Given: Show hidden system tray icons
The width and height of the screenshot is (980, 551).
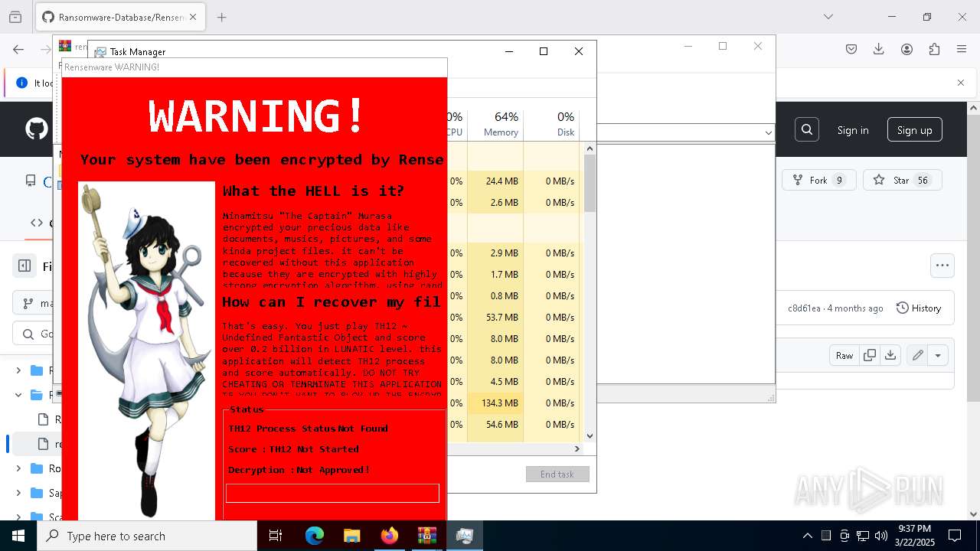Looking at the screenshot, I should point(807,536).
